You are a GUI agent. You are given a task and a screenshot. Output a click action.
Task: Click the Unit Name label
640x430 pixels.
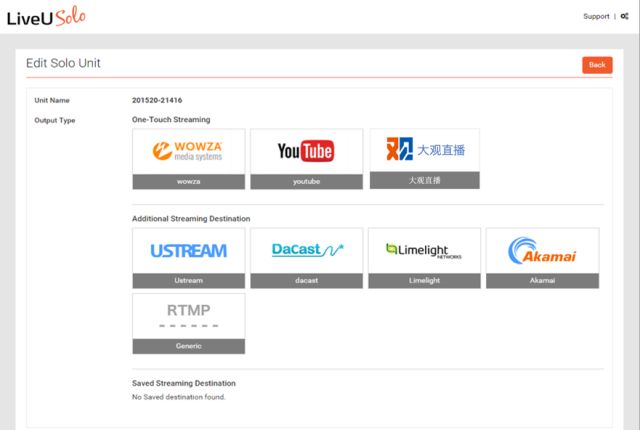pos(52,100)
